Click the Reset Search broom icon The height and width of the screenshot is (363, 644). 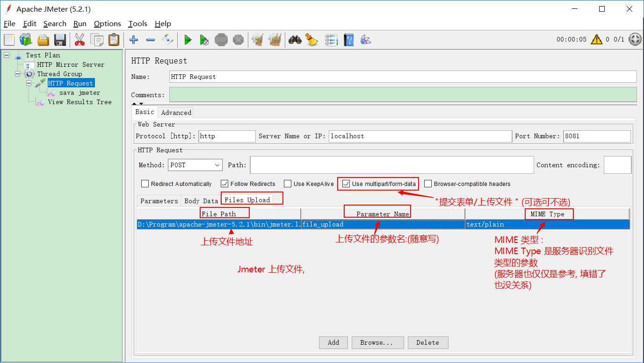click(x=312, y=40)
